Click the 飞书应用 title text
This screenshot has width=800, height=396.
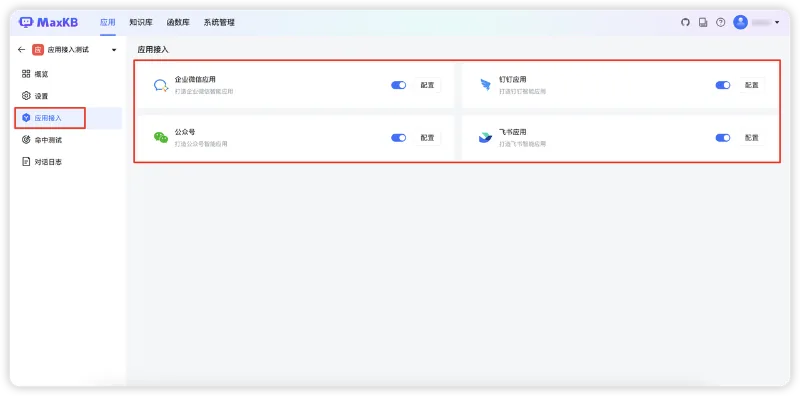click(x=513, y=132)
